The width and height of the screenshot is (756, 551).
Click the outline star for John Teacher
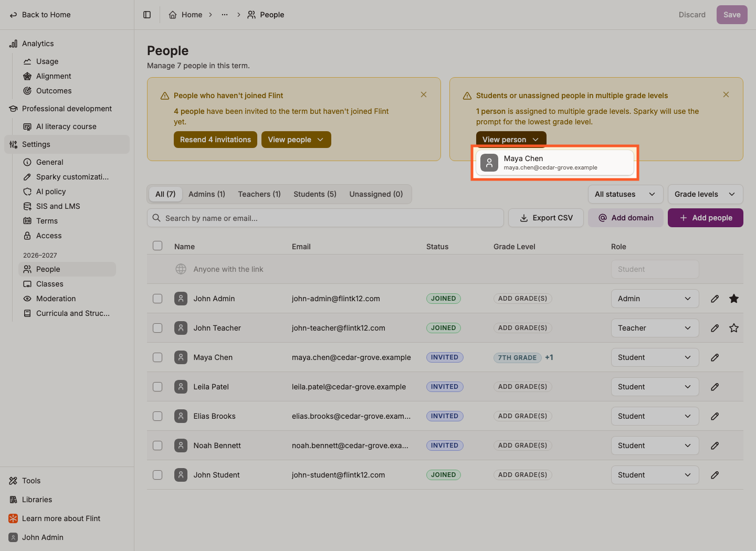(x=734, y=328)
